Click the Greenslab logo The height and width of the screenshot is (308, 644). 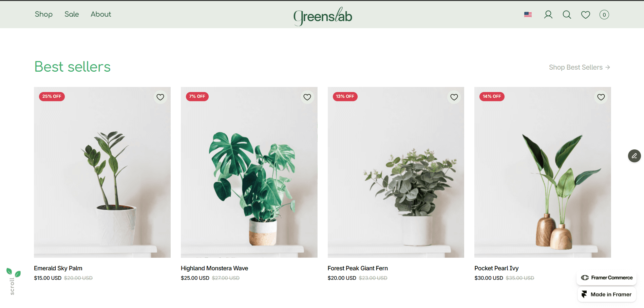point(323,16)
